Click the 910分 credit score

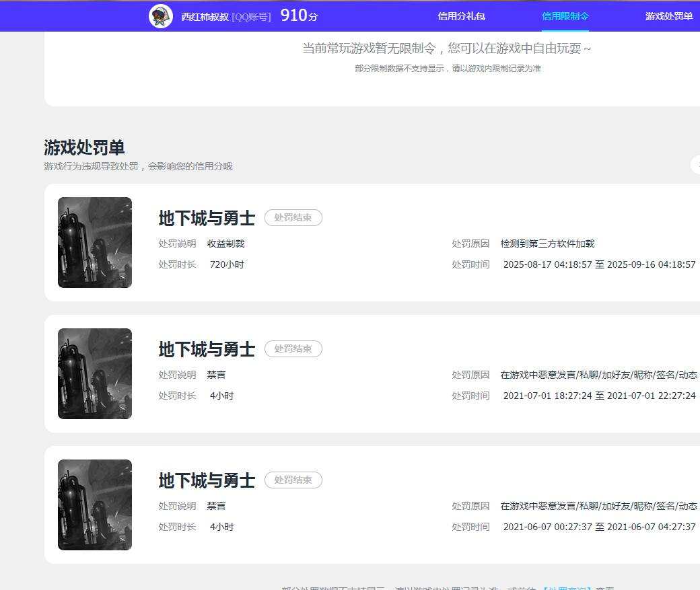(x=299, y=15)
